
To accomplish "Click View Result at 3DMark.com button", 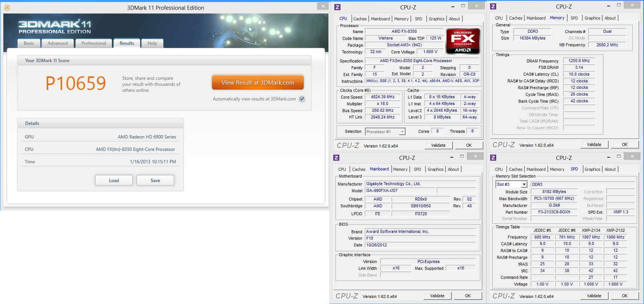I will click(258, 83).
